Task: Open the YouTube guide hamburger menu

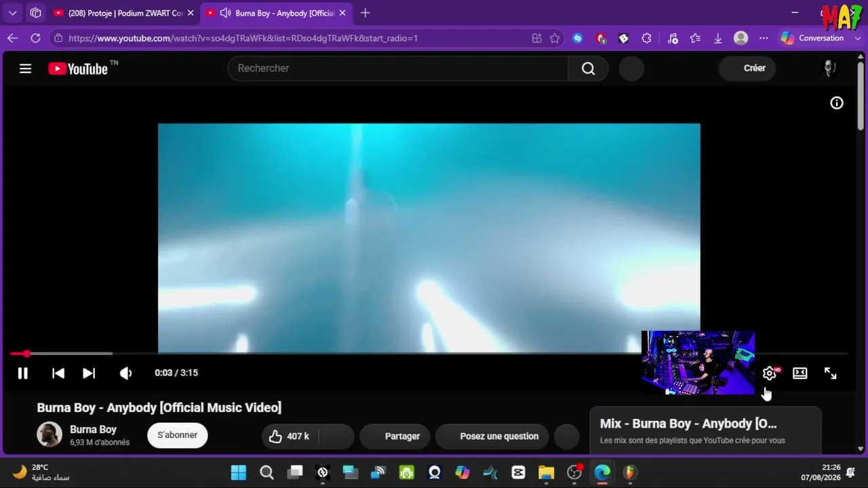Action: click(25, 68)
